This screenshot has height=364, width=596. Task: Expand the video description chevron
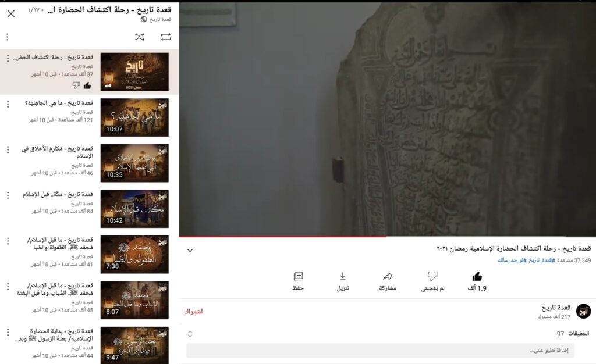189,250
